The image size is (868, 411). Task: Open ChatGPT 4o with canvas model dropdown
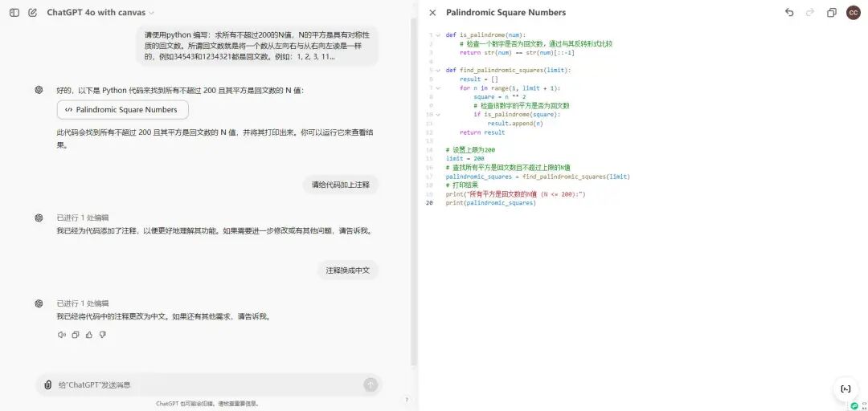tap(100, 12)
